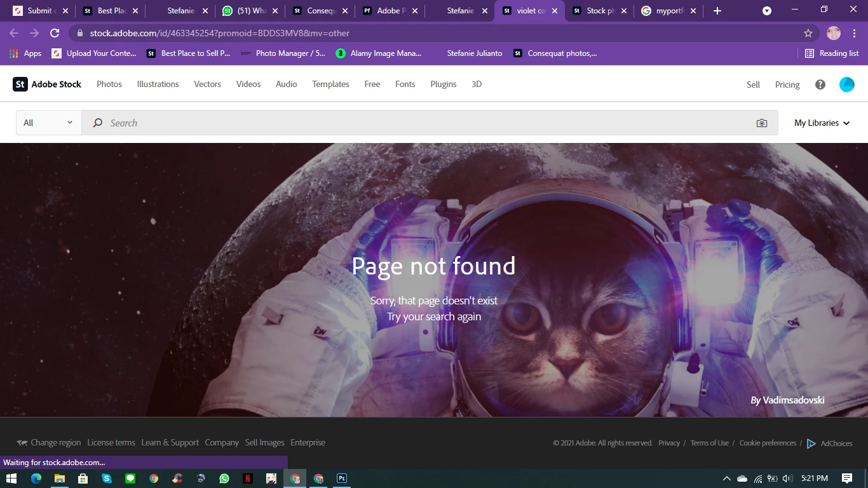Open the 3D menu item
The image size is (868, 488).
pos(477,84)
